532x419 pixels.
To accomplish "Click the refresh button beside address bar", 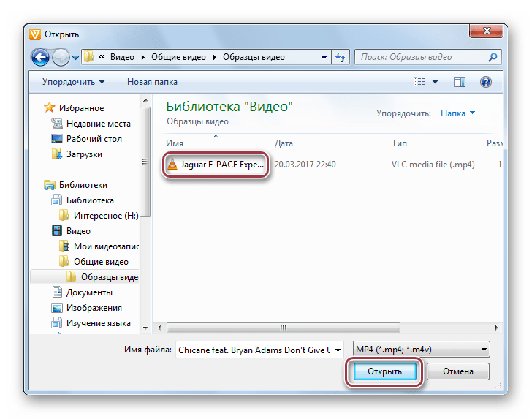I will point(341,57).
